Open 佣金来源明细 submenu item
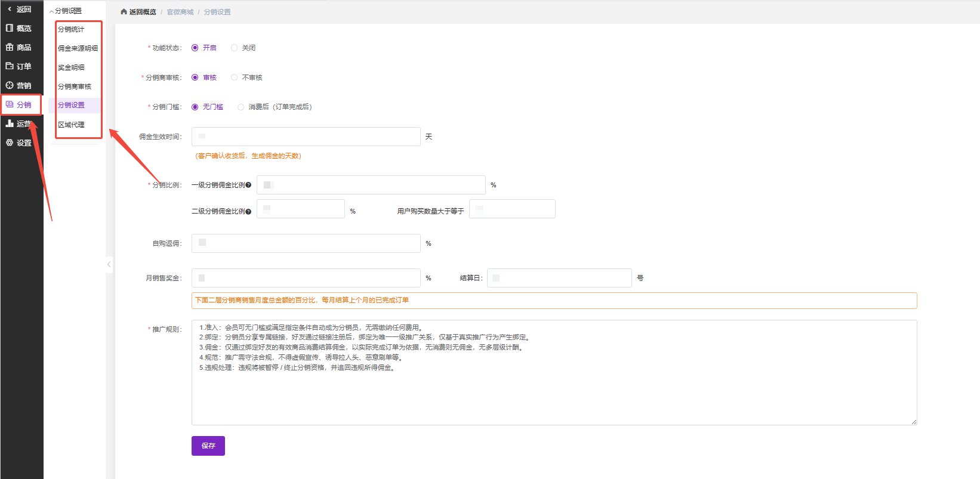This screenshot has width=980, height=479. point(78,48)
